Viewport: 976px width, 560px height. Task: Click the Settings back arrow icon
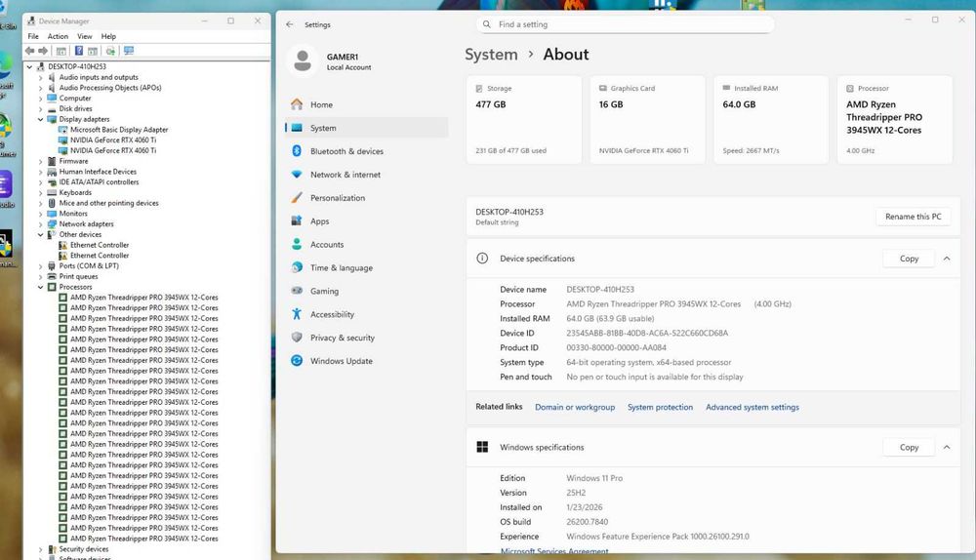pyautogui.click(x=290, y=24)
